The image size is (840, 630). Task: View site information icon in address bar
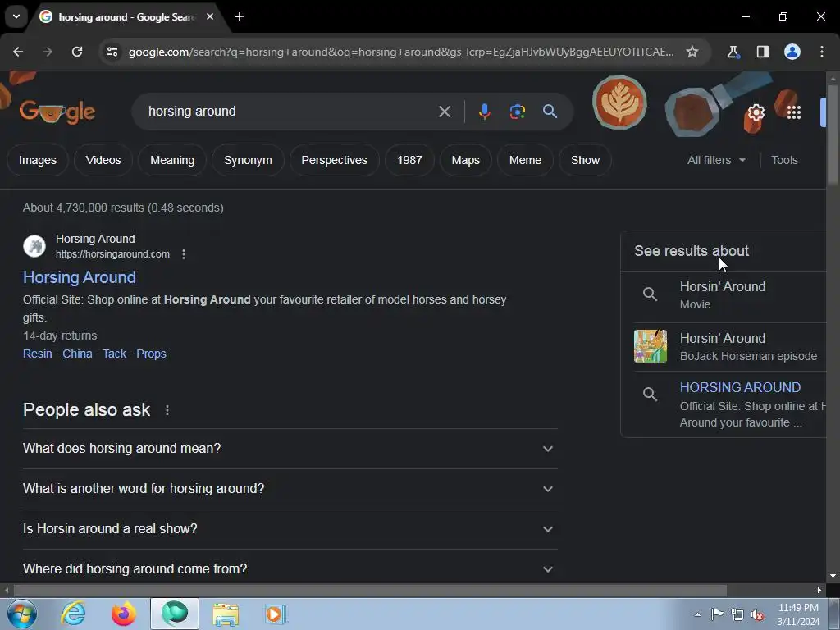coord(112,52)
